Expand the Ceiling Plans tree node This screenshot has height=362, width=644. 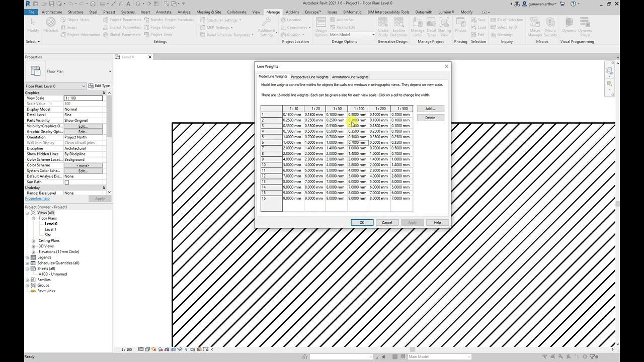click(33, 241)
